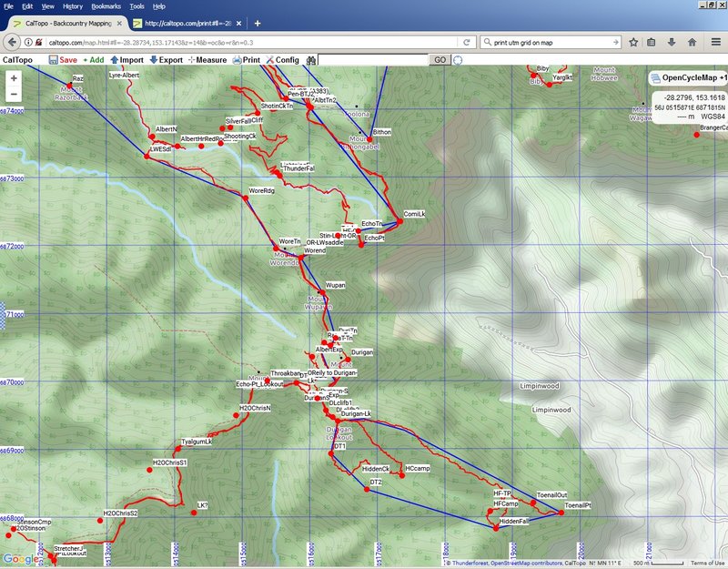The height and width of the screenshot is (569, 728).
Task: Save the map
Action: 63,60
